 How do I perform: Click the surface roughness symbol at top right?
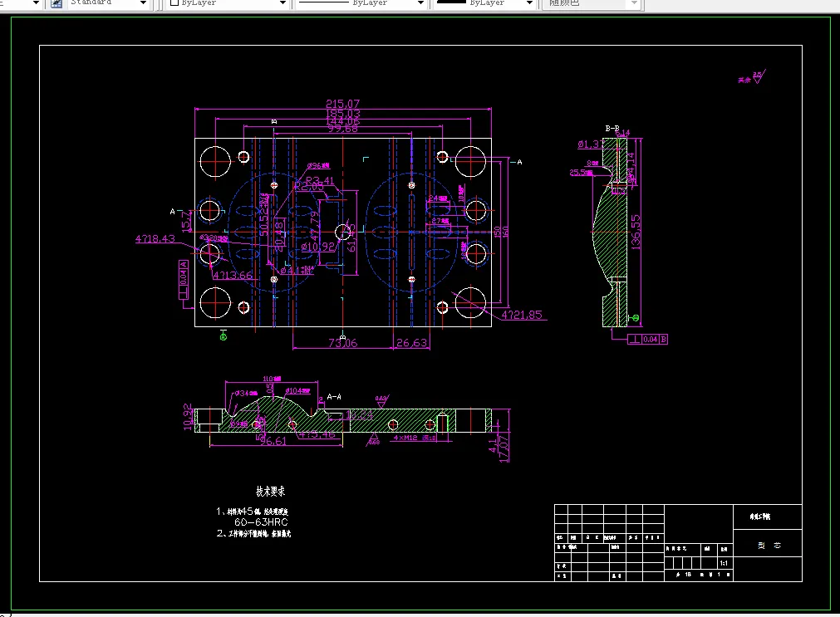pyautogui.click(x=759, y=76)
